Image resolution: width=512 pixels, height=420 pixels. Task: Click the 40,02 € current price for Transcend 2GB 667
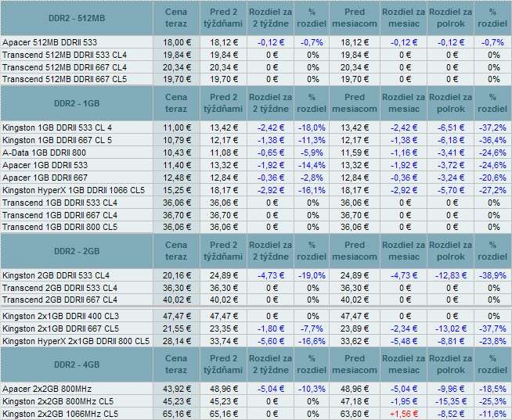[x=177, y=300]
